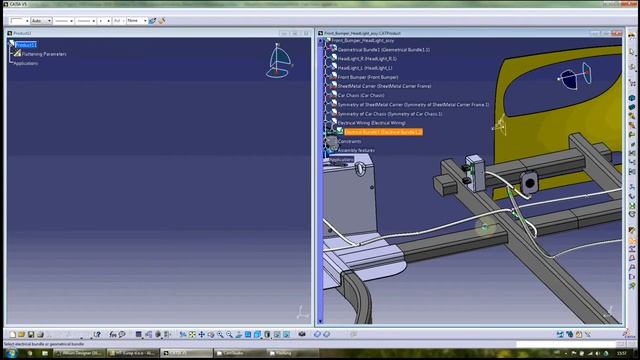Click the Zoom In magnifier icon
Viewport: 640px width, 360px height.
(x=220, y=335)
